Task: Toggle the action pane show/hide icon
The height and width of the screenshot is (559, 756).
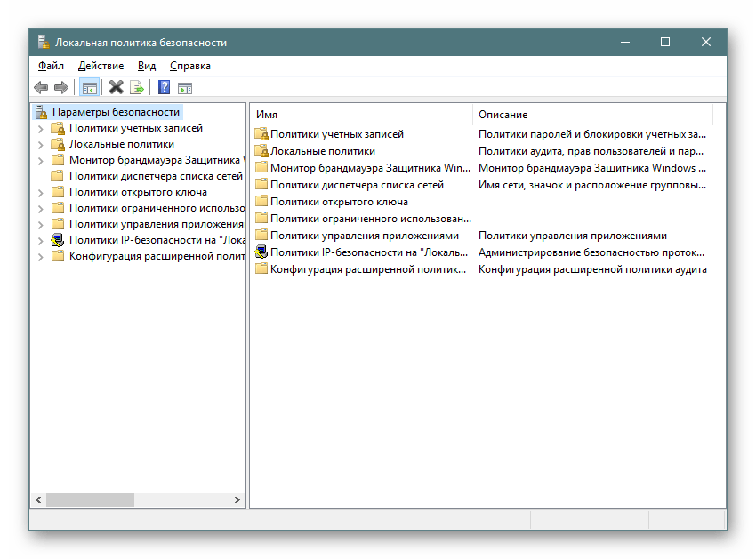Action: coord(185,87)
